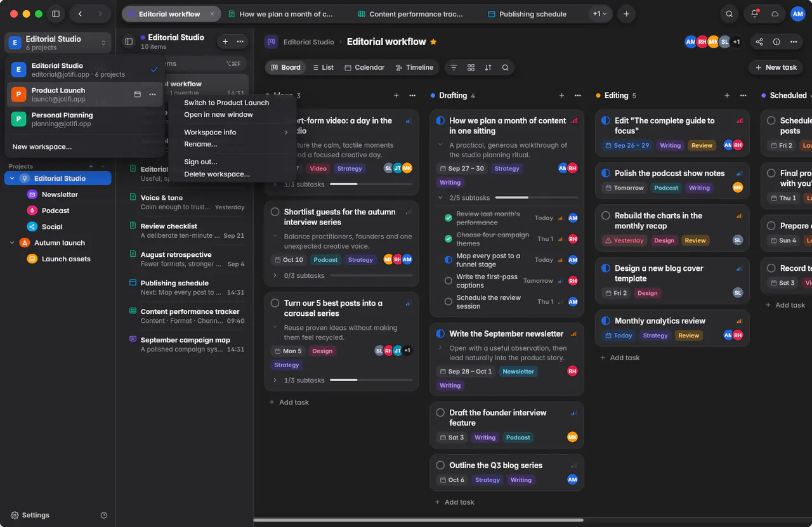Toggle the sidebar panel icon in title bar
812x527 pixels.
(56, 14)
